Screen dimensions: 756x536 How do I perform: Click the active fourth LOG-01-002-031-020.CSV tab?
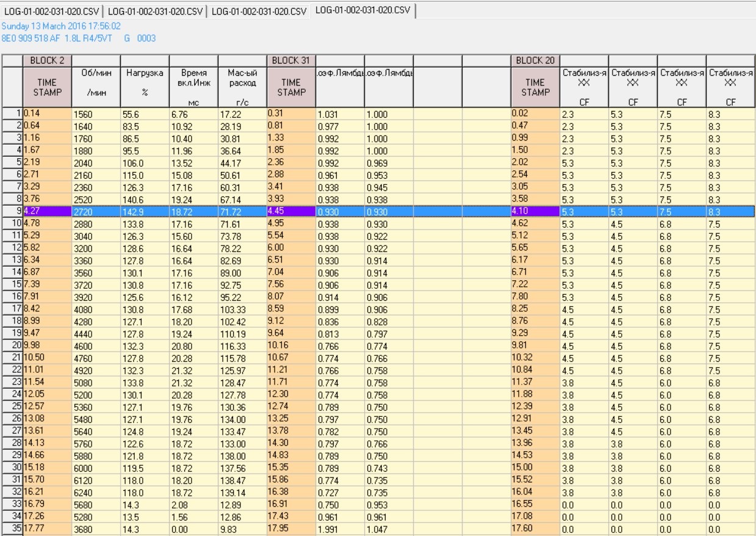[362, 10]
